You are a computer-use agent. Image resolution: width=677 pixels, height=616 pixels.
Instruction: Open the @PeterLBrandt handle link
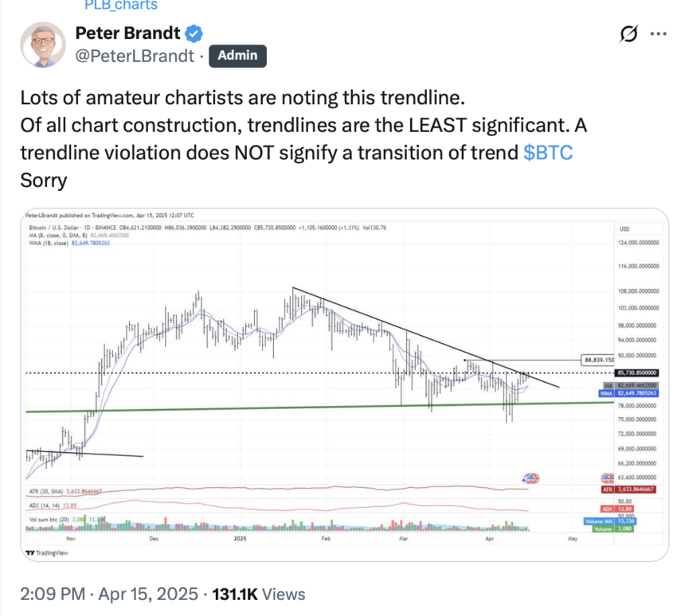[x=135, y=56]
